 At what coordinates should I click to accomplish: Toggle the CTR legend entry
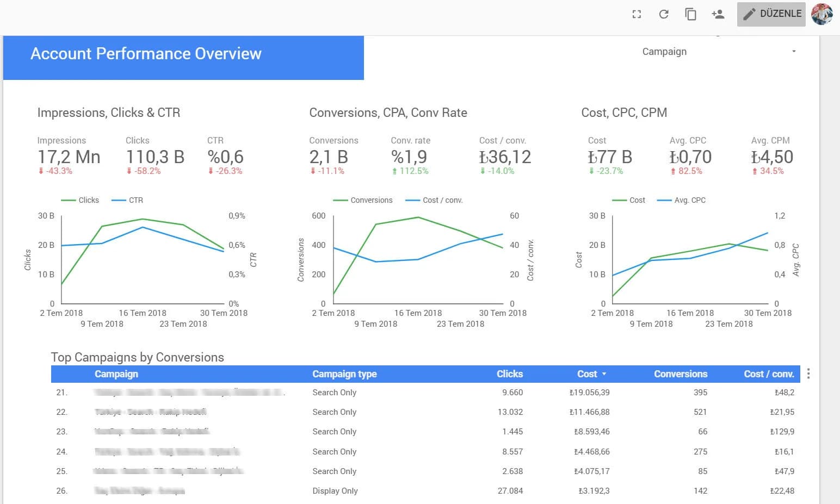(x=127, y=200)
